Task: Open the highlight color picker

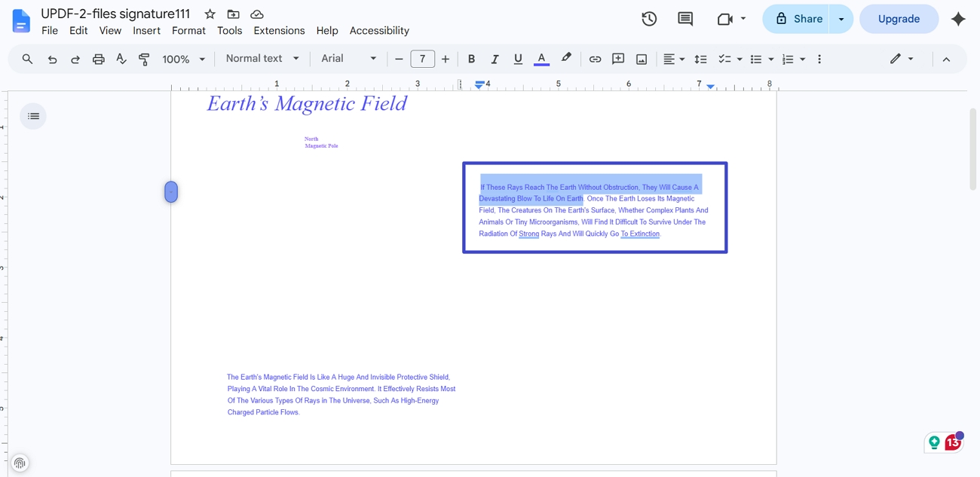Action: tap(566, 58)
